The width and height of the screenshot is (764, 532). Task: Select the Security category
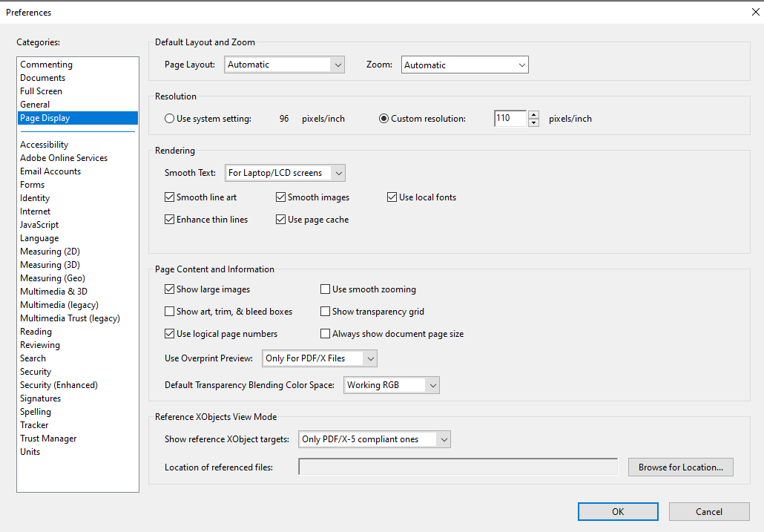click(35, 371)
